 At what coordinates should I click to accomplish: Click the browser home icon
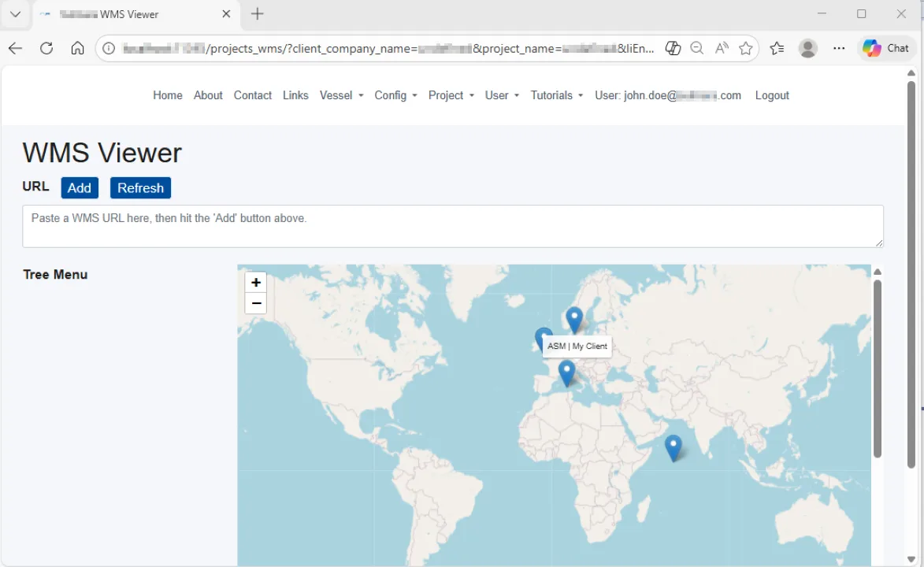click(78, 48)
